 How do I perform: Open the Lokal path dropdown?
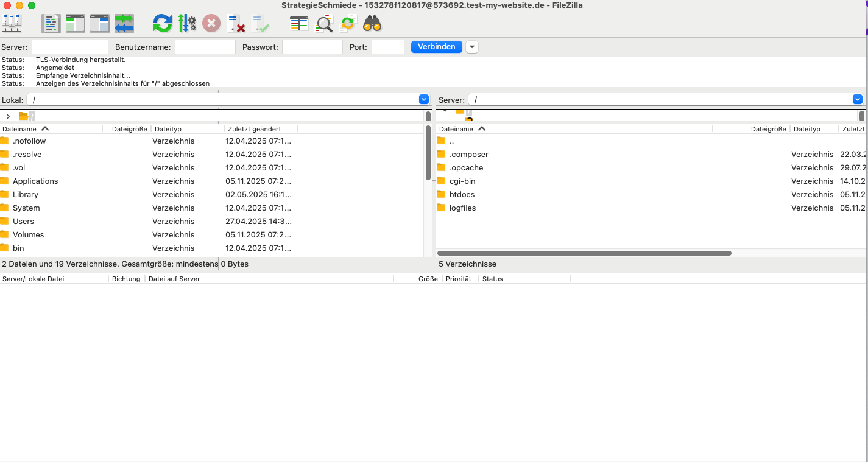pyautogui.click(x=424, y=100)
